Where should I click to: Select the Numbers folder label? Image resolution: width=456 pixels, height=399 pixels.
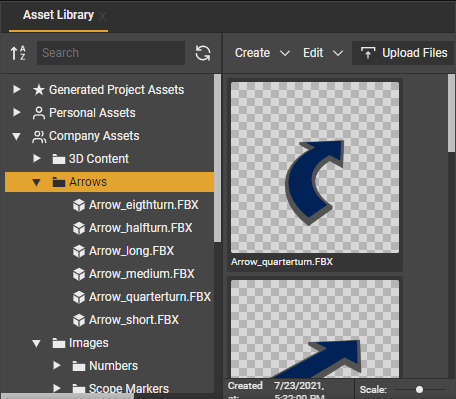[x=113, y=366]
